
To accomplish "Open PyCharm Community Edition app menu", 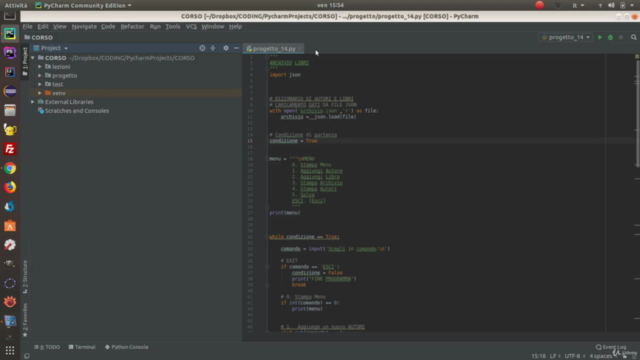I will pyautogui.click(x=83, y=5).
